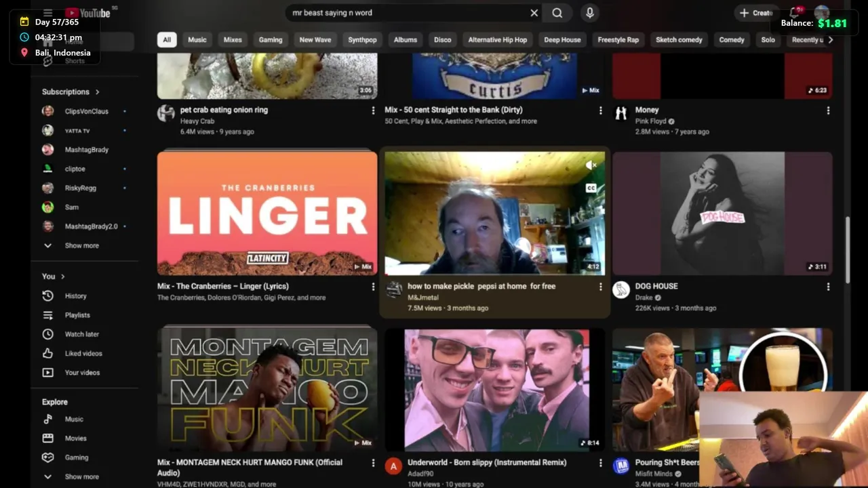Viewport: 868px width, 488px height.
Task: Play the DOG HOUSE Drake thumbnail
Action: pyautogui.click(x=722, y=213)
